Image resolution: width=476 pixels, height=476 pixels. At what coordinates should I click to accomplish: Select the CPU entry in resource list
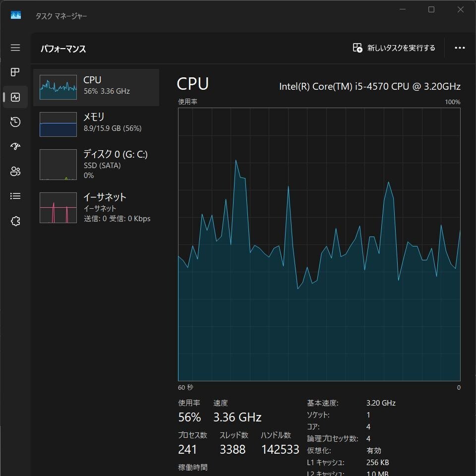[x=96, y=87]
